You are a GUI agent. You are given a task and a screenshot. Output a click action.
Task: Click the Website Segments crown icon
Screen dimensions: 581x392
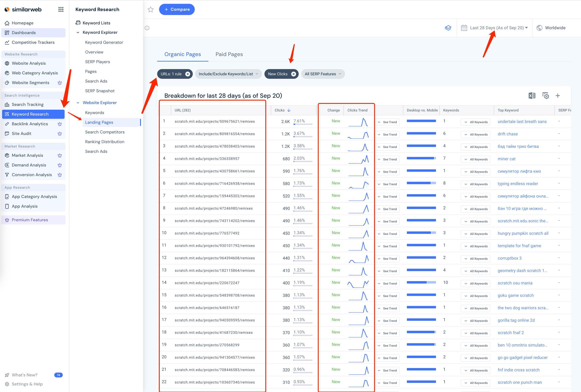(60, 83)
